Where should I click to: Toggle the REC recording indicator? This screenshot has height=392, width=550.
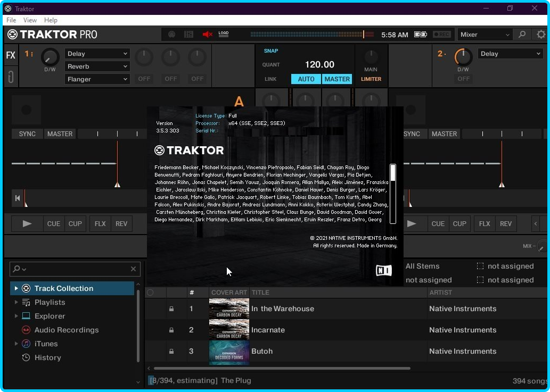pos(441,35)
